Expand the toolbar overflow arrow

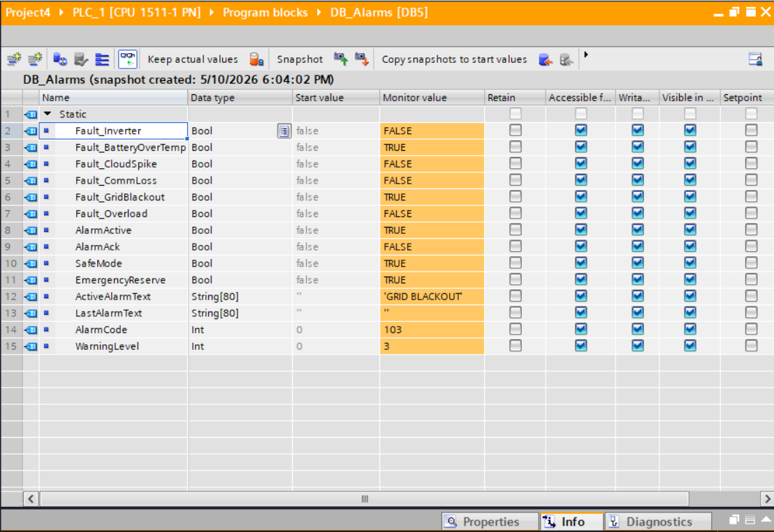(x=586, y=54)
